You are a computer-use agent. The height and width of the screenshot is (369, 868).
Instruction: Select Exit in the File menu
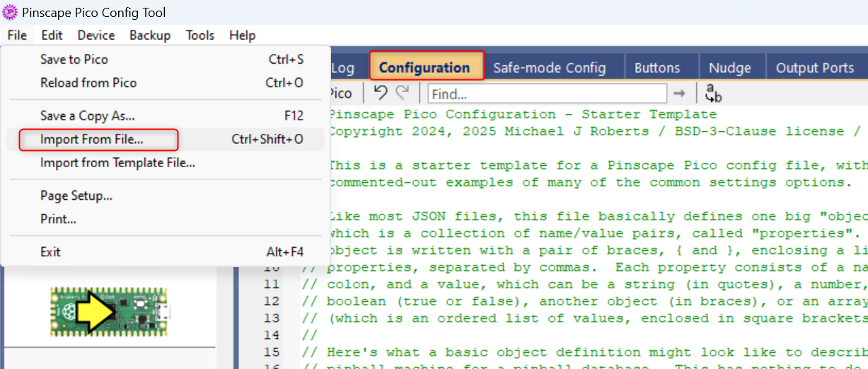click(x=166, y=252)
